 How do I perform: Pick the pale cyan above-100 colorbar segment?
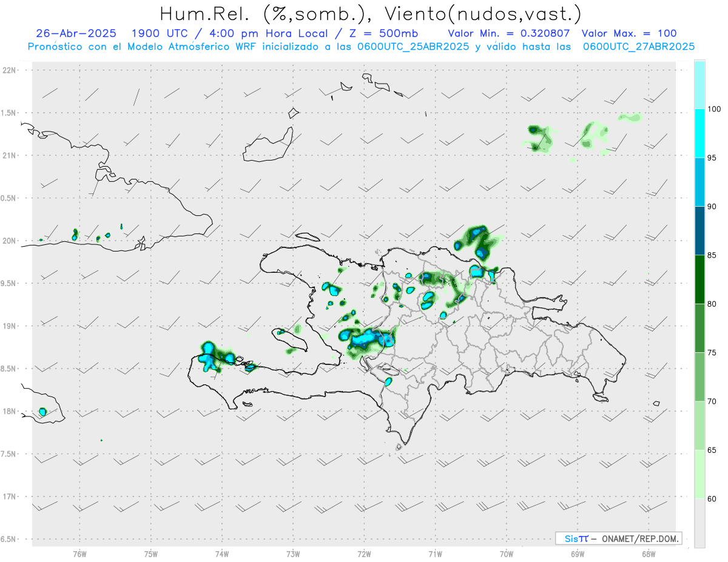(699, 85)
